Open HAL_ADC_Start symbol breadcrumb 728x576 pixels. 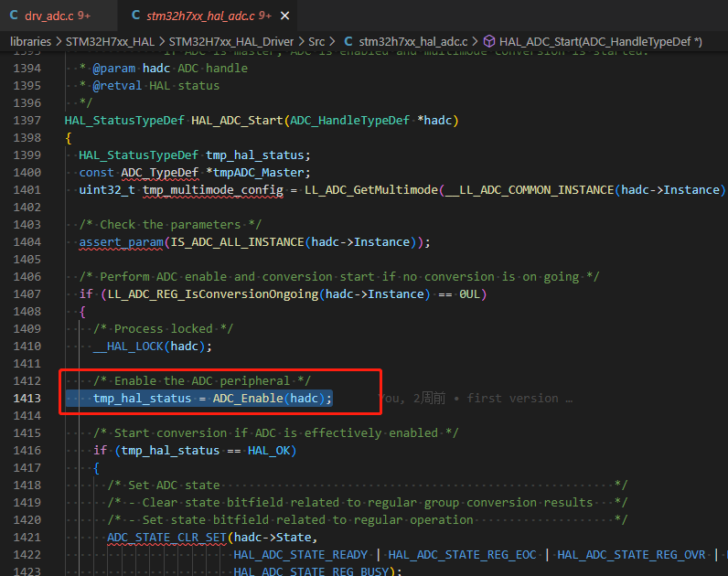[601, 42]
